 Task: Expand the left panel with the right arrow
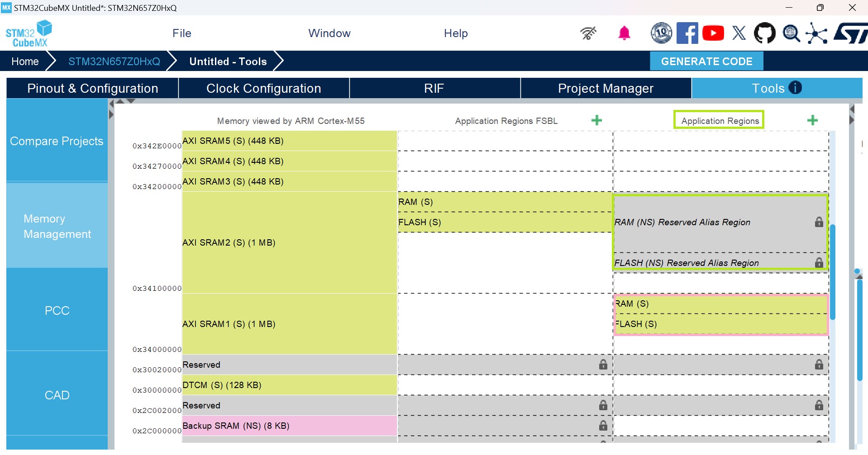pyautogui.click(x=111, y=115)
